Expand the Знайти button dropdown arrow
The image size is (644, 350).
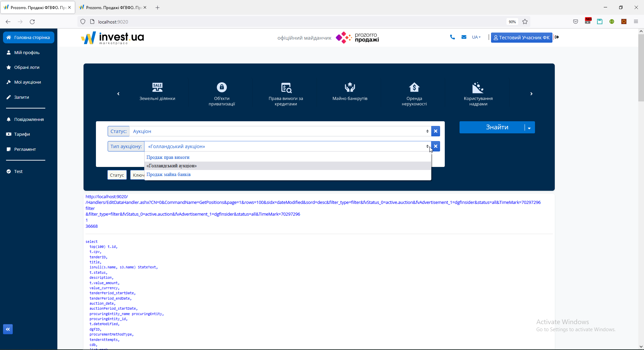[x=529, y=128]
